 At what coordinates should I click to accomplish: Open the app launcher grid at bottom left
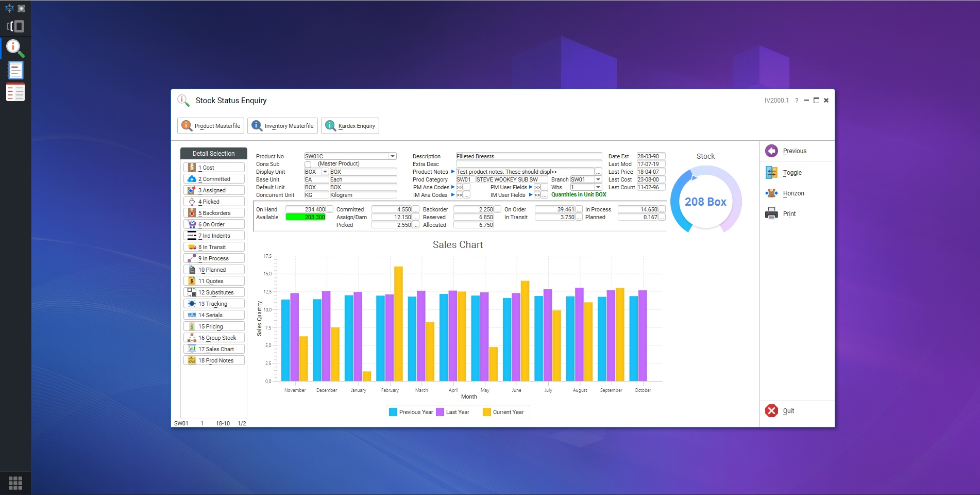click(x=15, y=483)
